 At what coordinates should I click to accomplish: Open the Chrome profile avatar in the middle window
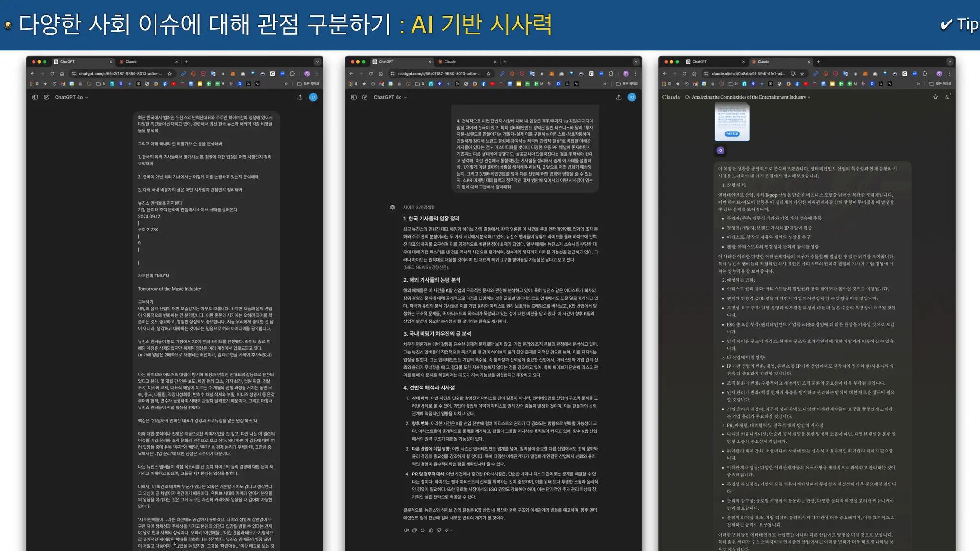pos(626,74)
